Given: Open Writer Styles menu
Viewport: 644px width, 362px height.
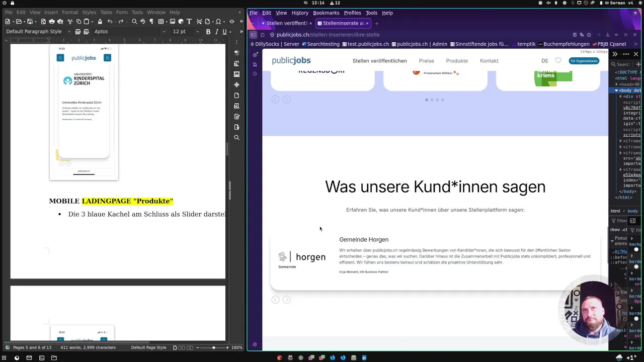Looking at the screenshot, I should click(x=89, y=12).
